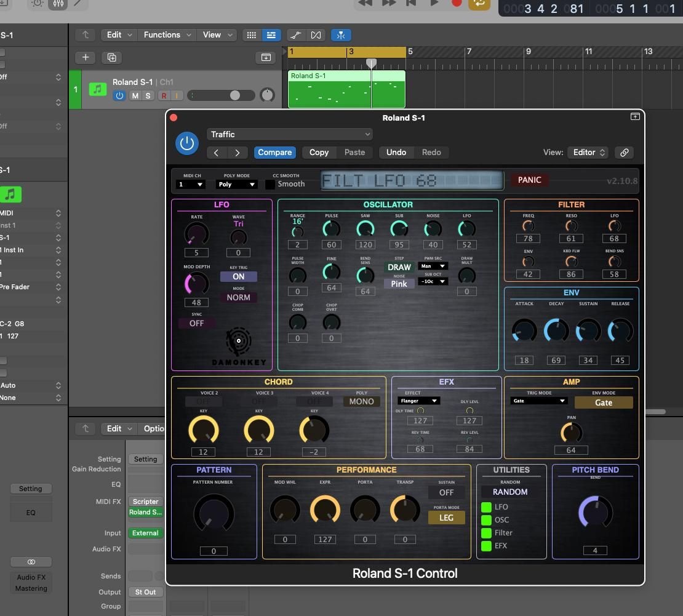This screenshot has width=683, height=616.
Task: Open the lower editor Edit menu
Action: (x=119, y=429)
